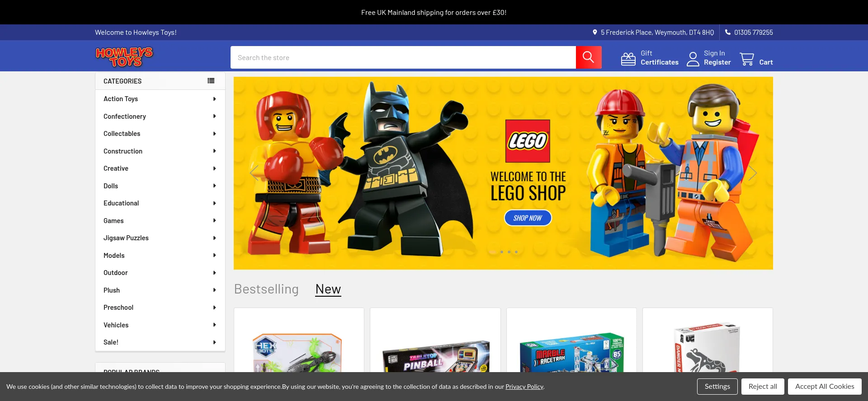Click the LEGO logo on banner

pos(528,141)
